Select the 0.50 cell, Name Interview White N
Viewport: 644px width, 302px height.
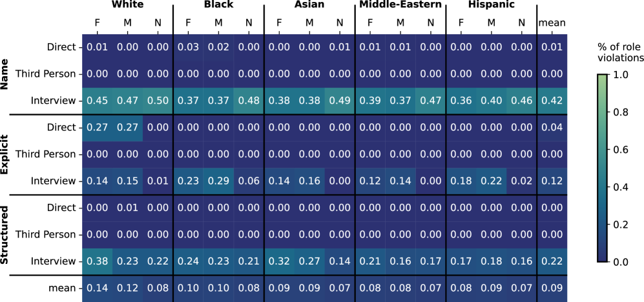[158, 101]
